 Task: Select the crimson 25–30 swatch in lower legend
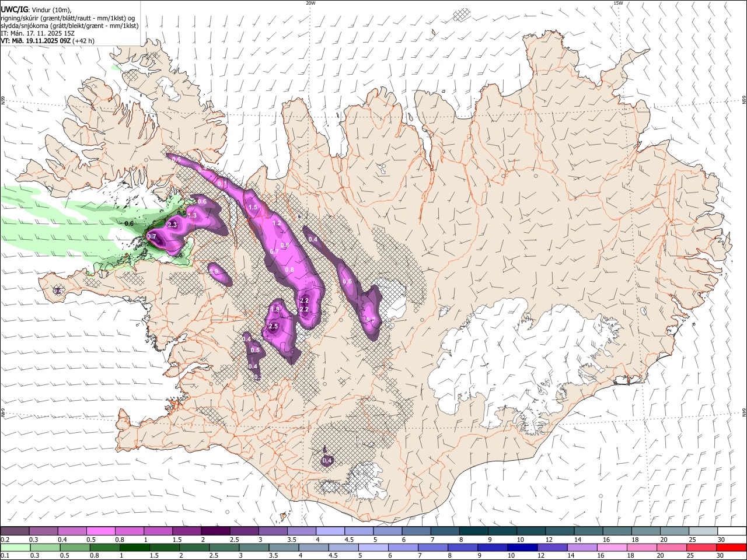[701, 547]
